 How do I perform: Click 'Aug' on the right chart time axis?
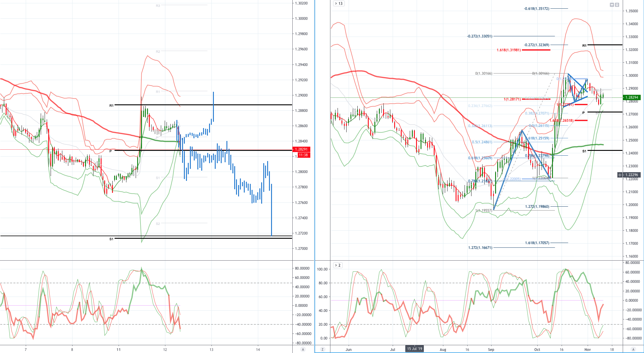(x=443, y=349)
